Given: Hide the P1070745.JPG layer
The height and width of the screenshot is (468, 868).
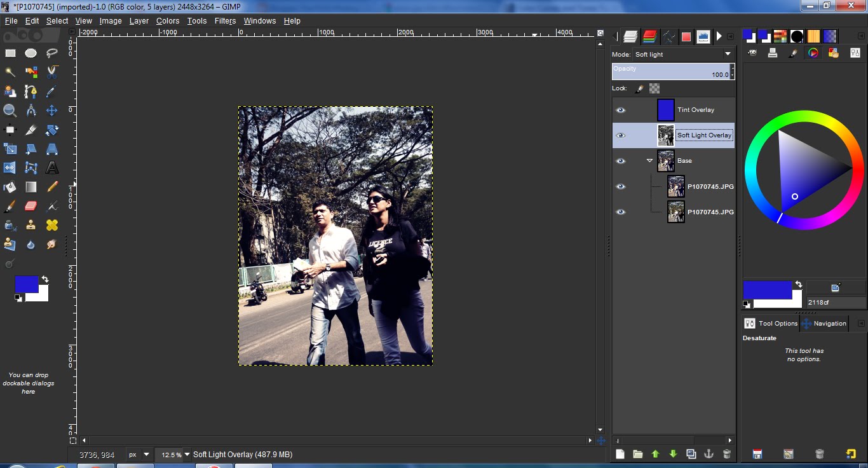Looking at the screenshot, I should coord(620,186).
